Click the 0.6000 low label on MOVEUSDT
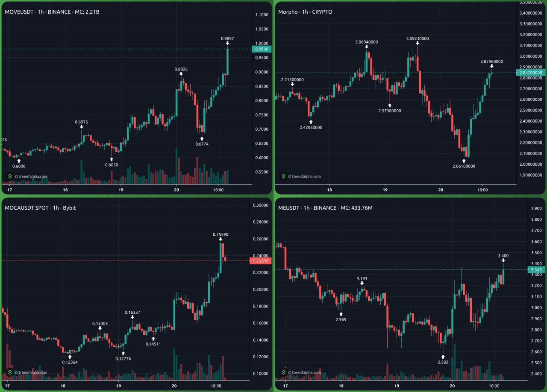 point(19,167)
